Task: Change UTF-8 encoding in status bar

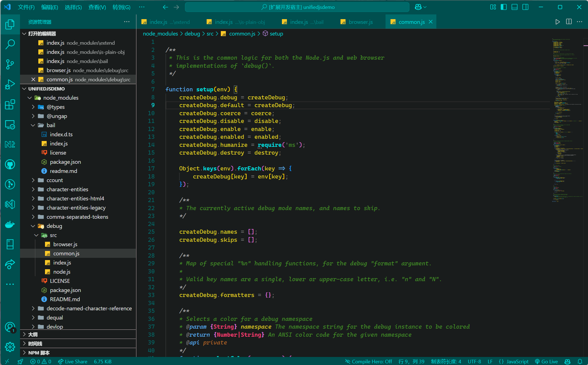Action: click(474, 361)
